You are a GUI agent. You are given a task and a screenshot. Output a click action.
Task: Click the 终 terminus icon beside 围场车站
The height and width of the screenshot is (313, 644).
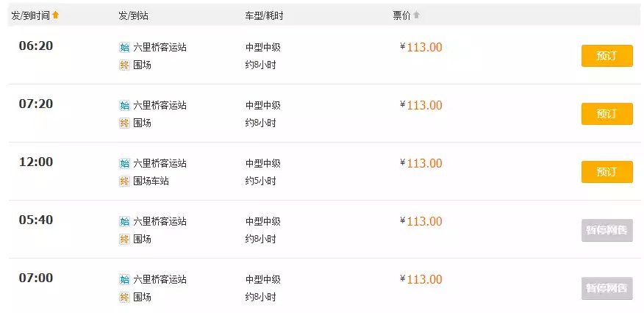coord(124,181)
